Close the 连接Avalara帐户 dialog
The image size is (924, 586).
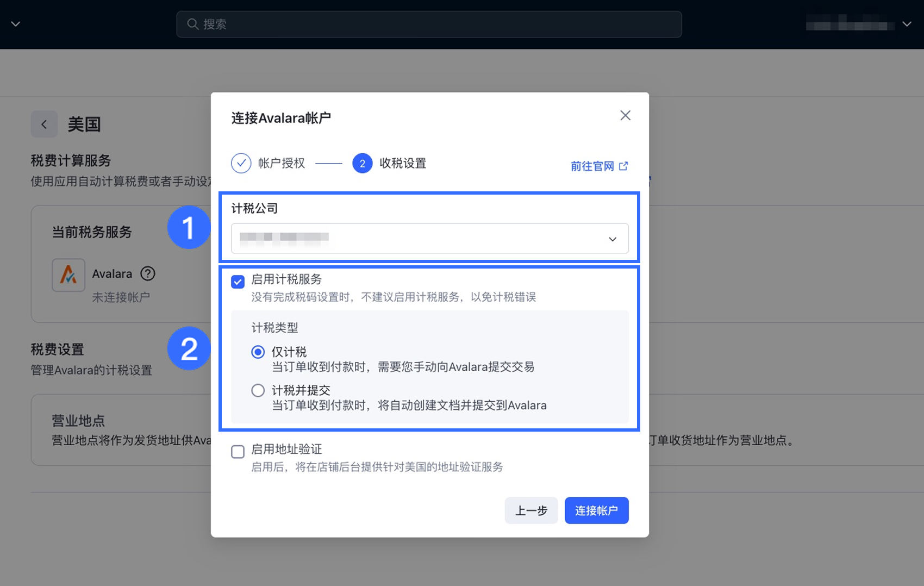(625, 115)
